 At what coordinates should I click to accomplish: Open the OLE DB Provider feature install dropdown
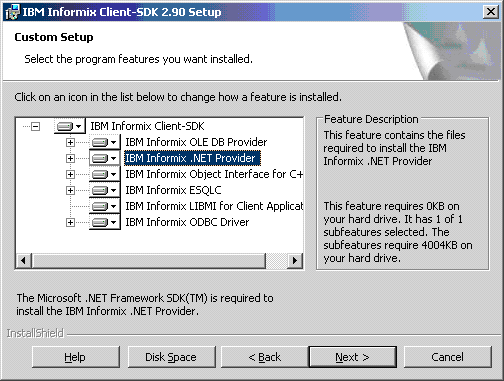point(104,142)
